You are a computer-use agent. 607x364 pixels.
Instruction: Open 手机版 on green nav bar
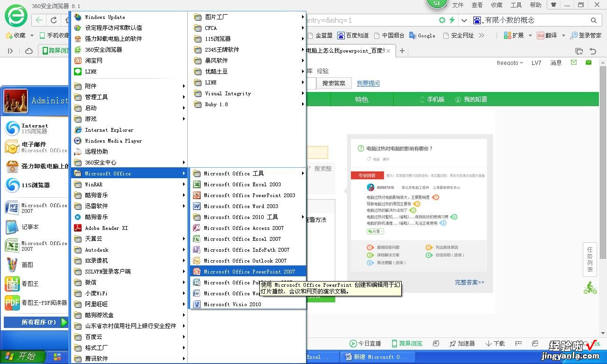tap(432, 100)
